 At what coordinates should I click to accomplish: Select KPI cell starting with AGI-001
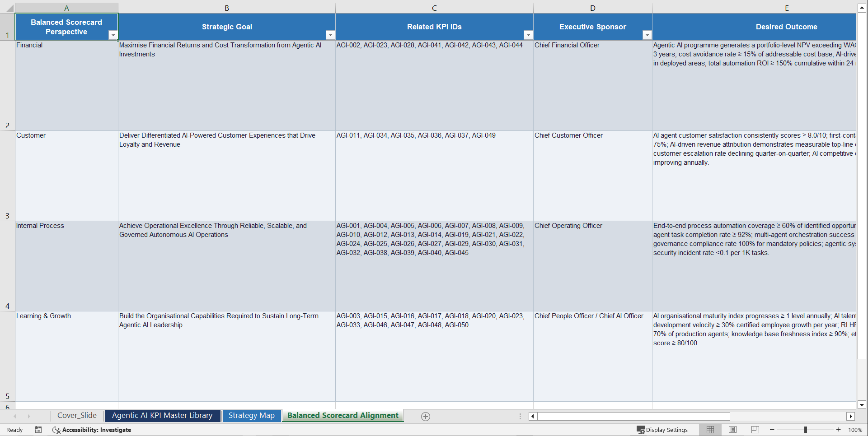[x=434, y=266]
